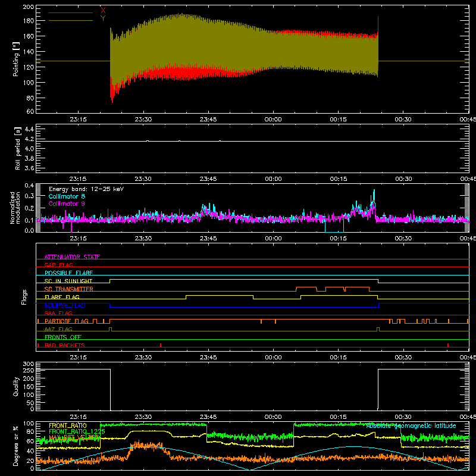Click the 'ATTENUATOR_STATE' flag label
The height and width of the screenshot is (476, 476).
click(72, 257)
